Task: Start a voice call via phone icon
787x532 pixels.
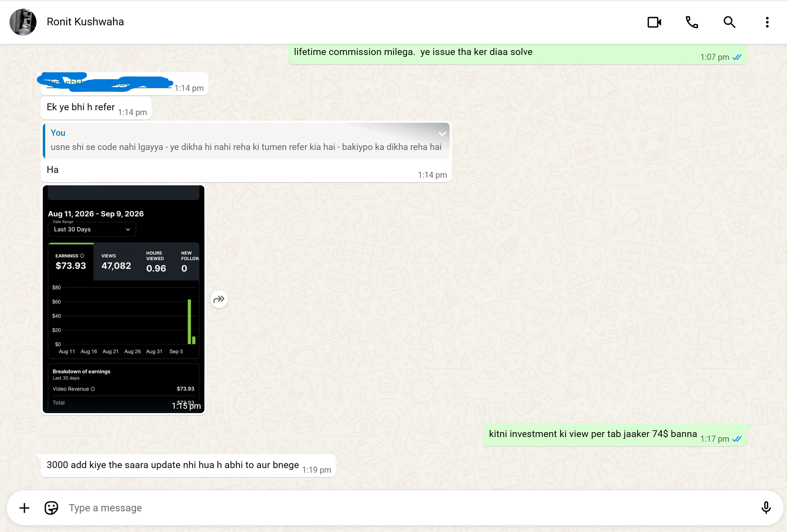Action: click(x=692, y=22)
